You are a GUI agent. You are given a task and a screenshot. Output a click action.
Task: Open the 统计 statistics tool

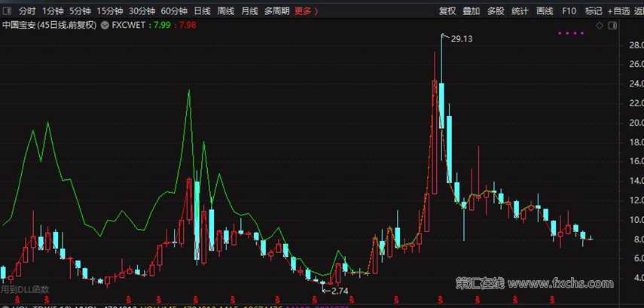tap(520, 11)
